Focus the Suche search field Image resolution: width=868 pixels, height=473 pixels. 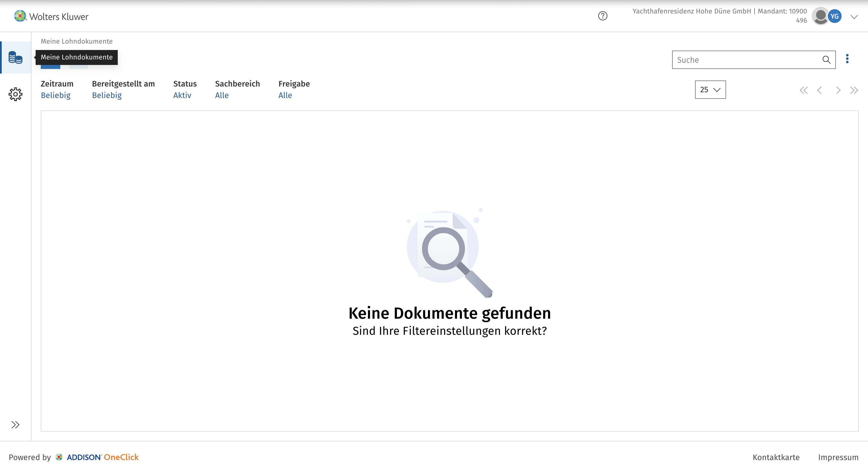click(753, 60)
